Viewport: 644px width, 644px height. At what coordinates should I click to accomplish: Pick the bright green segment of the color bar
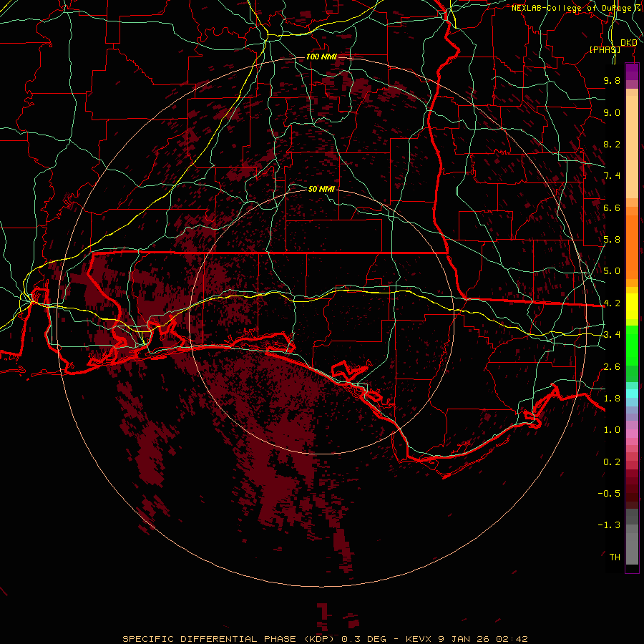pyautogui.click(x=632, y=345)
